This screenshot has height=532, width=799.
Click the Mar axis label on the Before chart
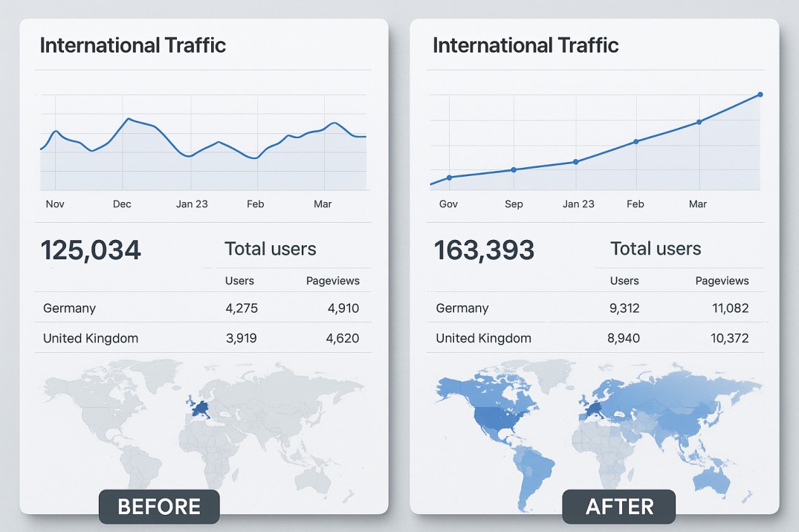pos(323,204)
